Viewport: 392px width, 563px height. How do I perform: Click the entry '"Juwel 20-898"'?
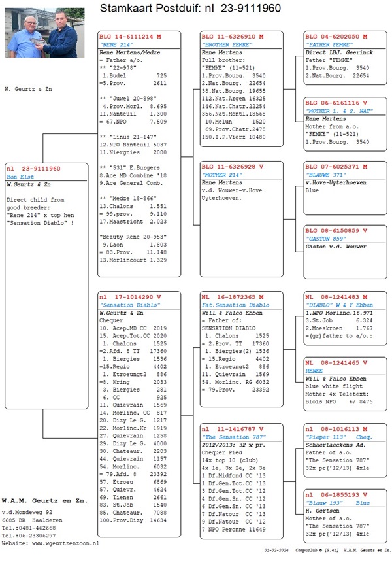tap(128, 98)
